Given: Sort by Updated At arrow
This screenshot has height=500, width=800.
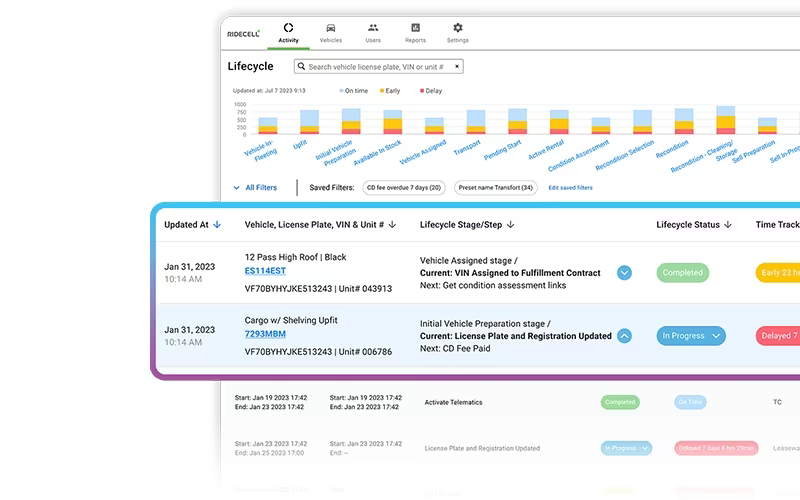Looking at the screenshot, I should [217, 224].
